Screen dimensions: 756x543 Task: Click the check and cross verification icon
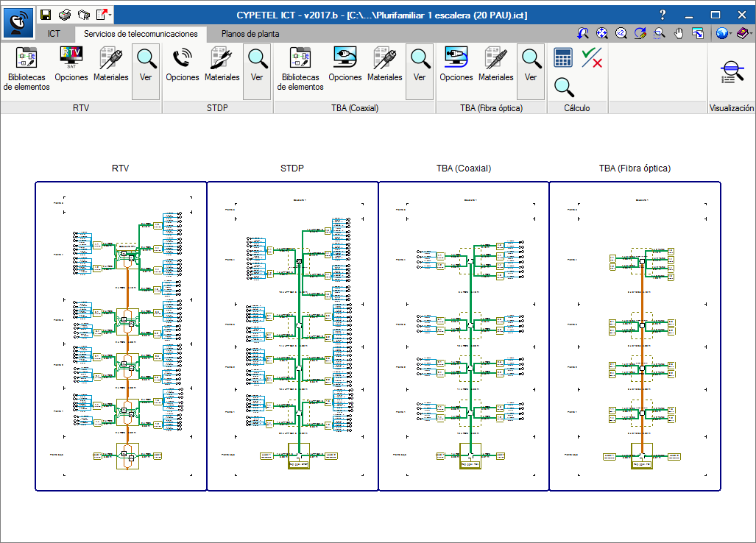[x=592, y=58]
